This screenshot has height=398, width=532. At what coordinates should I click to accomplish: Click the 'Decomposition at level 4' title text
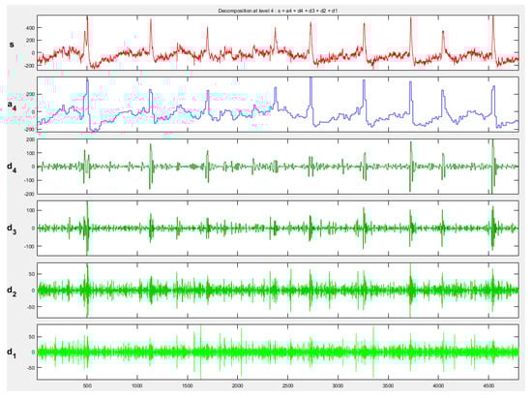(x=278, y=11)
